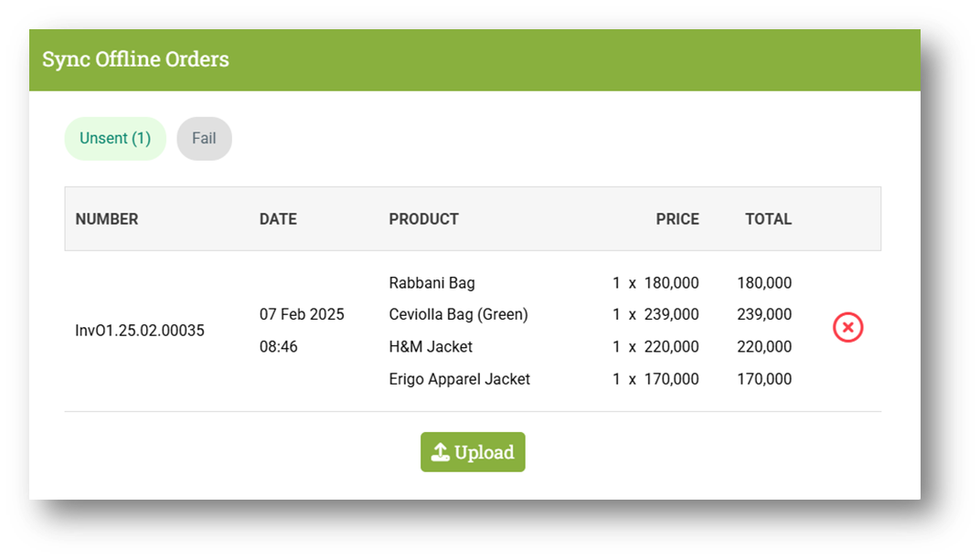This screenshot has height=559, width=980.
Task: Open the Fail tab
Action: 204,138
